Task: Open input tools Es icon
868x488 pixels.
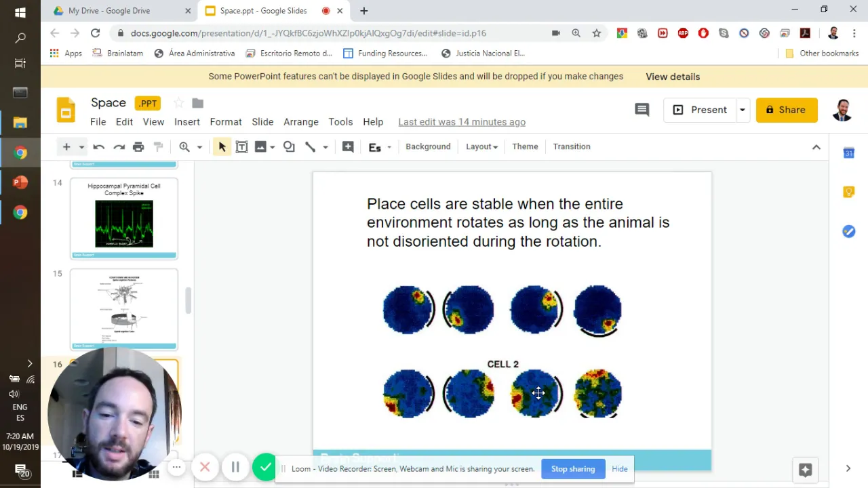Action: point(374,147)
